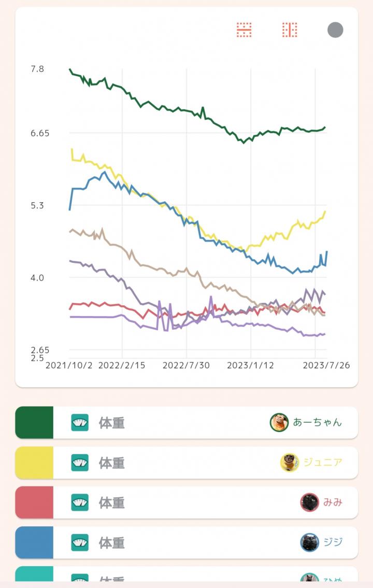373x588 pixels.
Task: Tap ジジ cat avatar photo
Action: tap(309, 542)
